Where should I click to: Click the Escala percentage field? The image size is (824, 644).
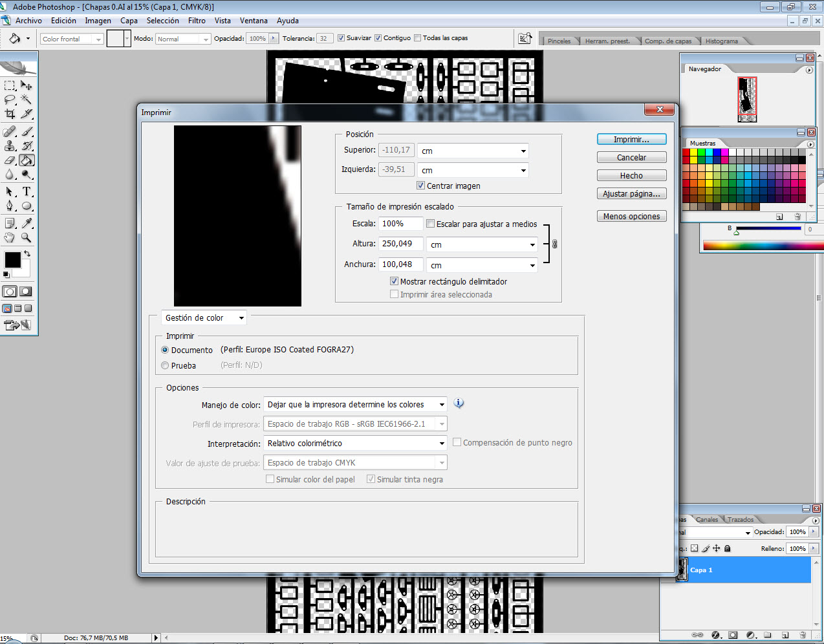[401, 224]
